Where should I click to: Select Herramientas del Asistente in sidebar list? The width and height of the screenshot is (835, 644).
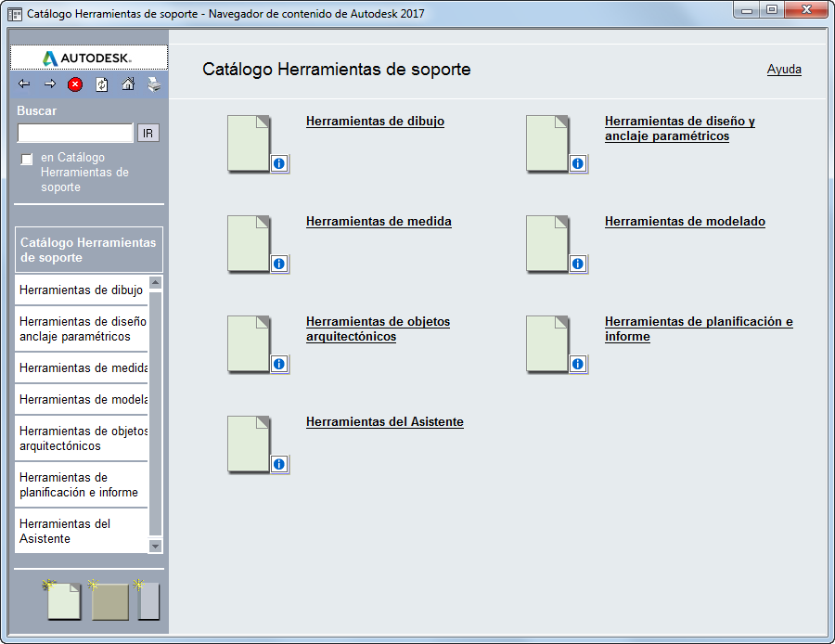pyautogui.click(x=82, y=531)
